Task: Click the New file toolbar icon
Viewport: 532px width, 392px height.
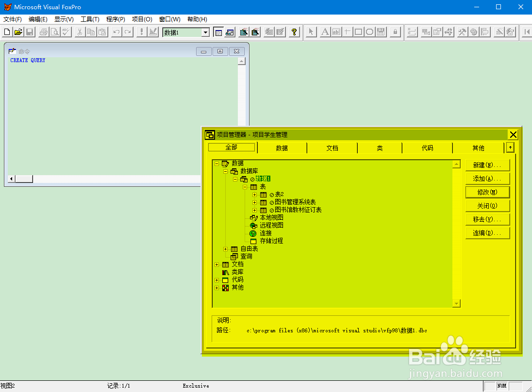Action: [x=7, y=32]
